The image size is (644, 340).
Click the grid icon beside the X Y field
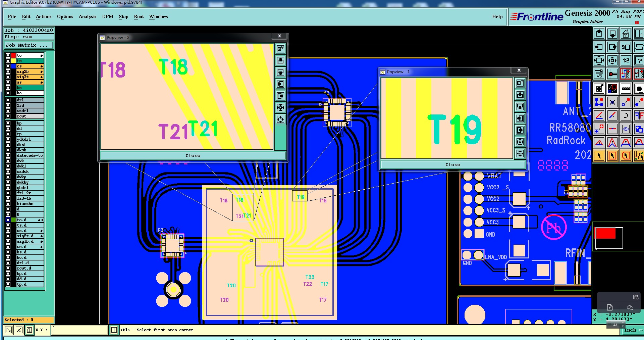[30, 330]
